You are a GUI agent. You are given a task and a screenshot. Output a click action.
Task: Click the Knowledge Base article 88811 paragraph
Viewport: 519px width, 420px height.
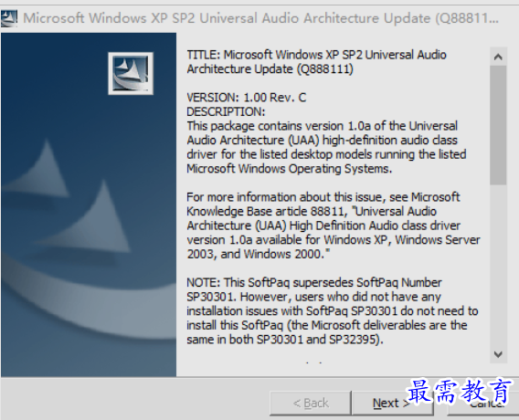334,226
